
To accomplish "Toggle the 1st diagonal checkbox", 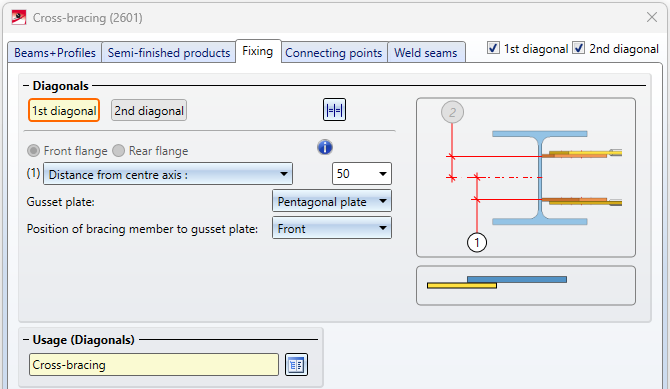I will click(x=493, y=47).
